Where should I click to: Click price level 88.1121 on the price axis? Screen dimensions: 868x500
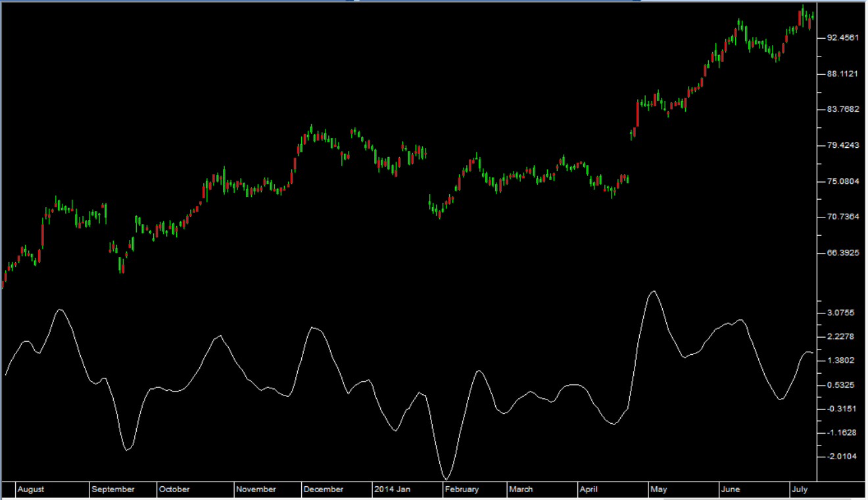coord(842,74)
